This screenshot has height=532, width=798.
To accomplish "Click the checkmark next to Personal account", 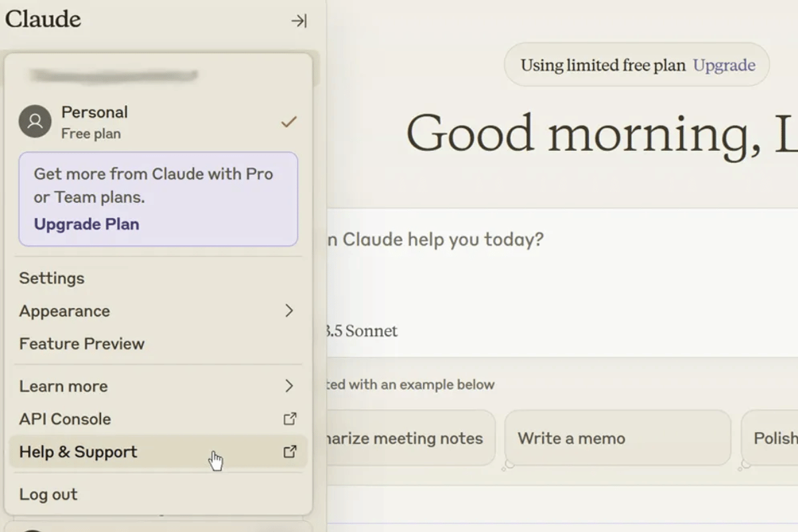I will (288, 122).
